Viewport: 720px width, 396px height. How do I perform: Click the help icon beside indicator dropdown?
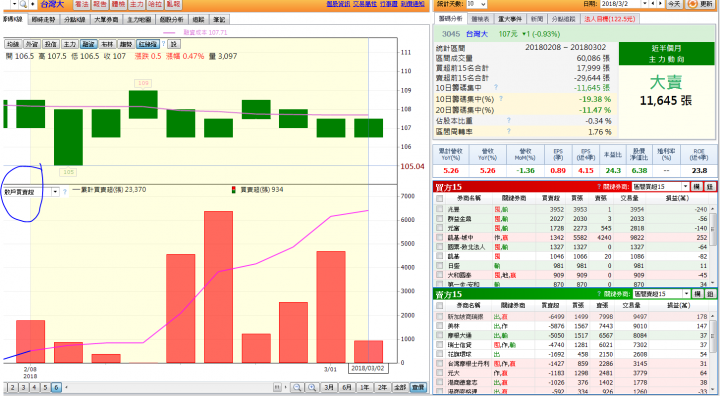pyautogui.click(x=65, y=192)
